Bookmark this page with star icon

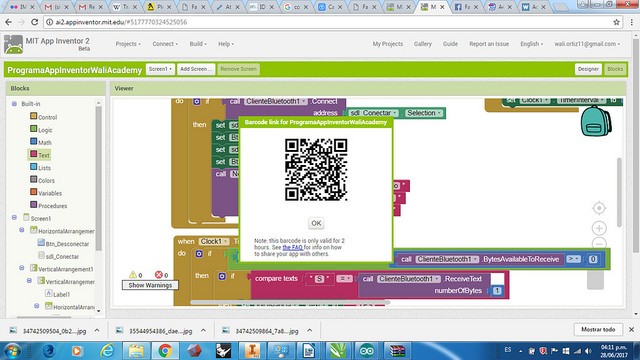(x=616, y=22)
